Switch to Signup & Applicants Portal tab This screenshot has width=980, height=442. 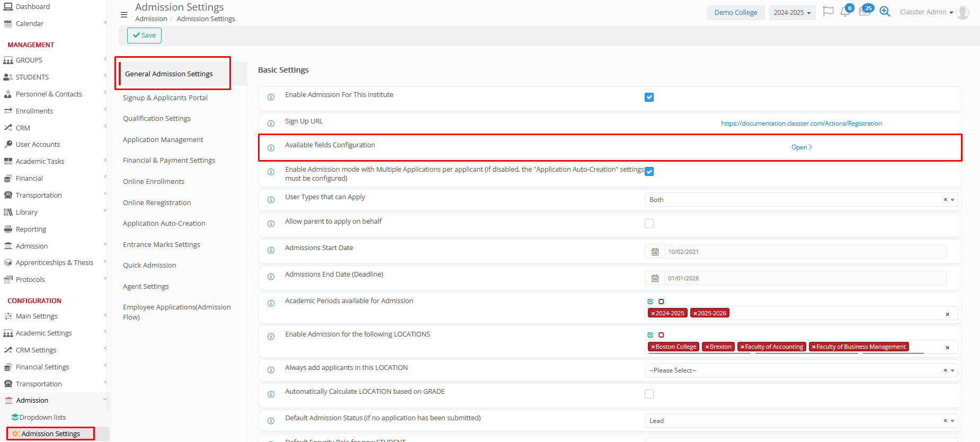(x=165, y=98)
